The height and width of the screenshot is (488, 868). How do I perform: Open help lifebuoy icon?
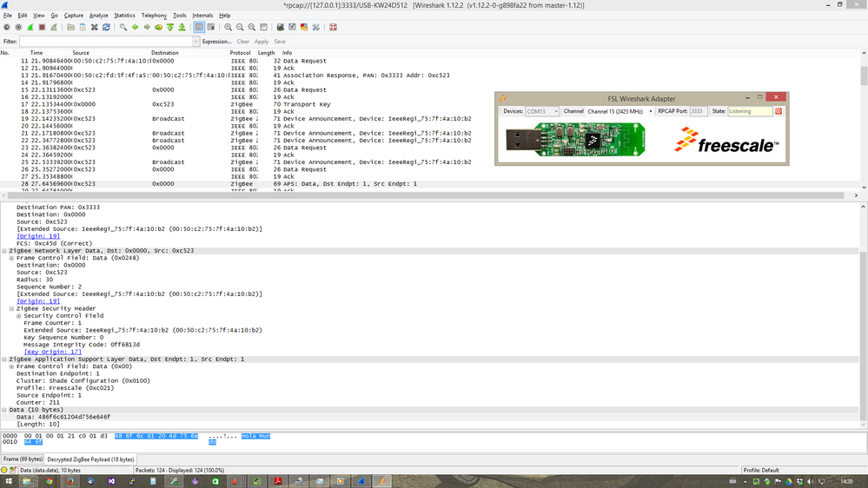334,27
